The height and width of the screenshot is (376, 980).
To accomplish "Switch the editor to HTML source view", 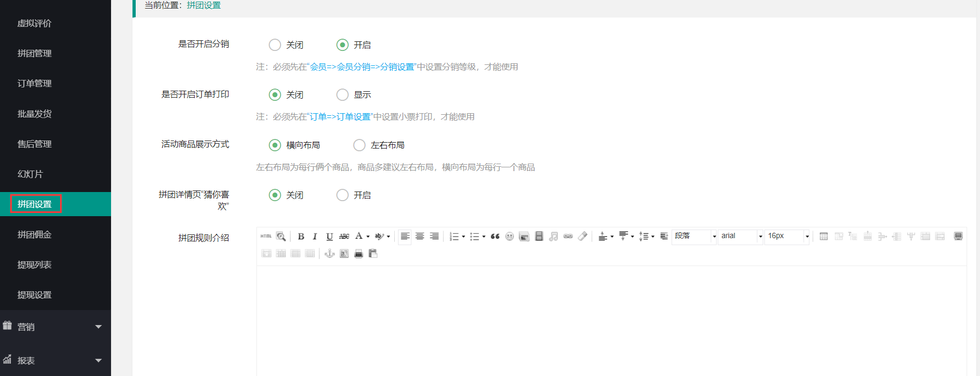I will [x=266, y=237].
